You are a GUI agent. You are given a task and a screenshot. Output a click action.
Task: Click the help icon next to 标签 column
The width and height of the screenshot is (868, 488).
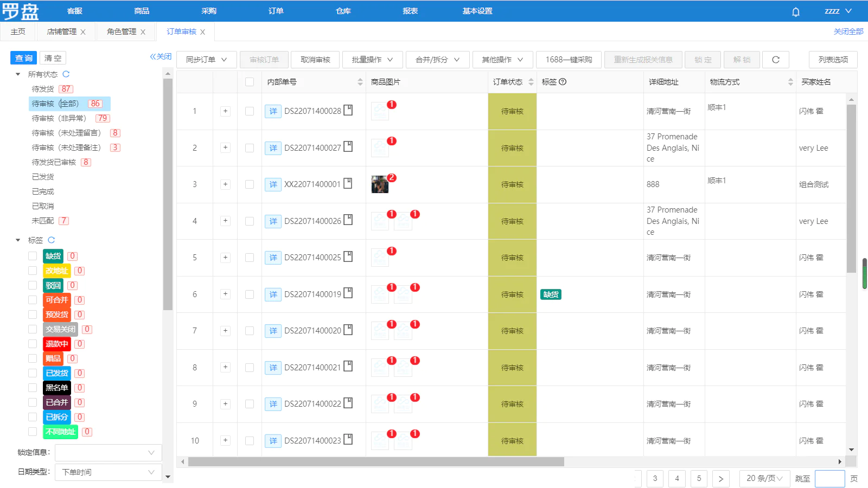(x=563, y=82)
